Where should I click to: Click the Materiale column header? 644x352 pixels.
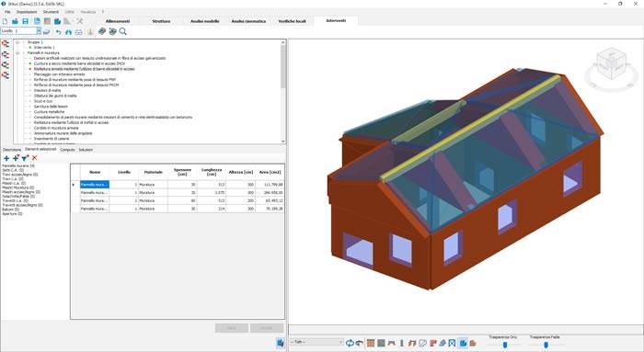tap(154, 172)
